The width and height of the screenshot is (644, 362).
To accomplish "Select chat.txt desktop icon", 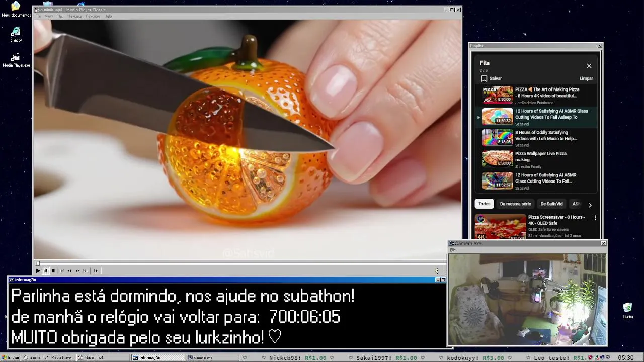I will [16, 35].
